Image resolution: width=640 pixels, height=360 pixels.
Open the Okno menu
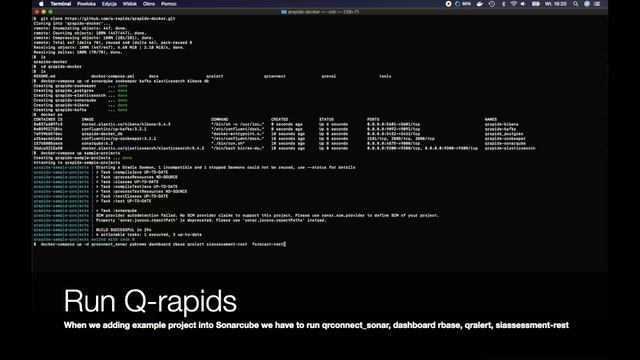(149, 4)
